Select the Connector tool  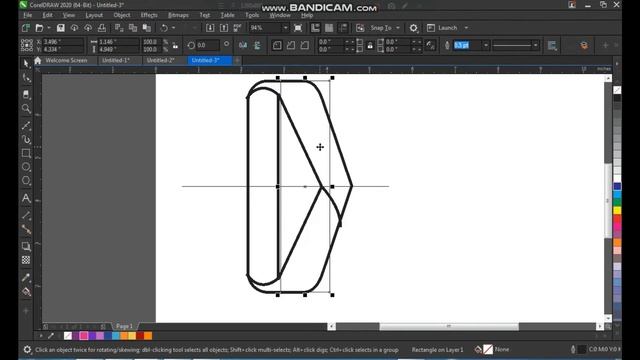point(26,229)
